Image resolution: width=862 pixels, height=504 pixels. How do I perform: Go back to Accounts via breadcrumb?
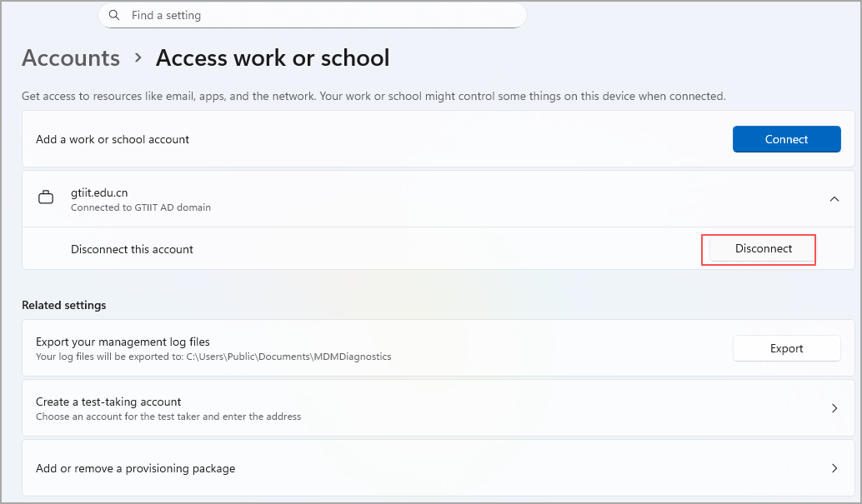pos(71,58)
